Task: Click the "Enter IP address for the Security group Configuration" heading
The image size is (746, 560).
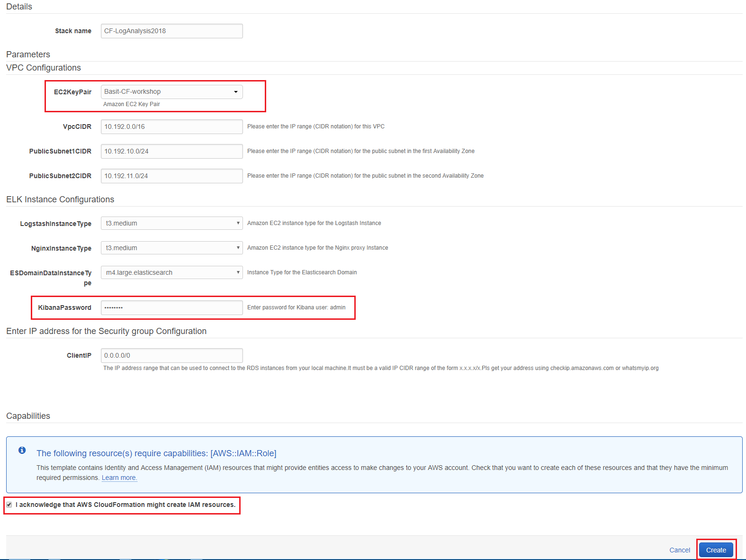Action: pos(107,331)
